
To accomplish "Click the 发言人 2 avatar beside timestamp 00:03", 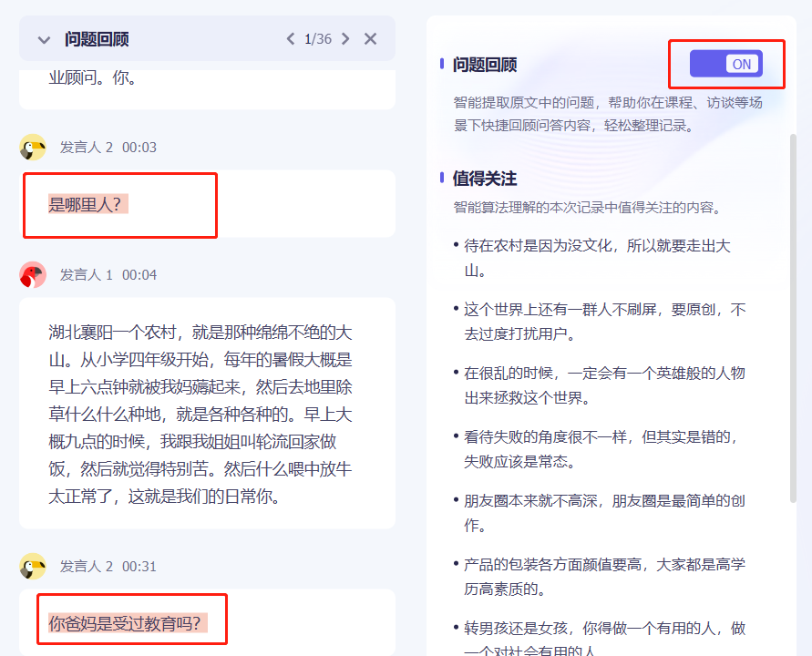I will click(33, 146).
